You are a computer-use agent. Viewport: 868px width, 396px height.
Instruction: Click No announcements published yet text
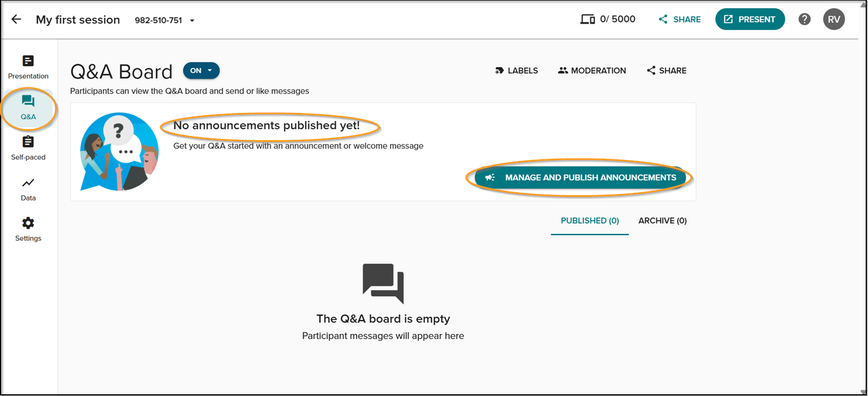click(267, 126)
